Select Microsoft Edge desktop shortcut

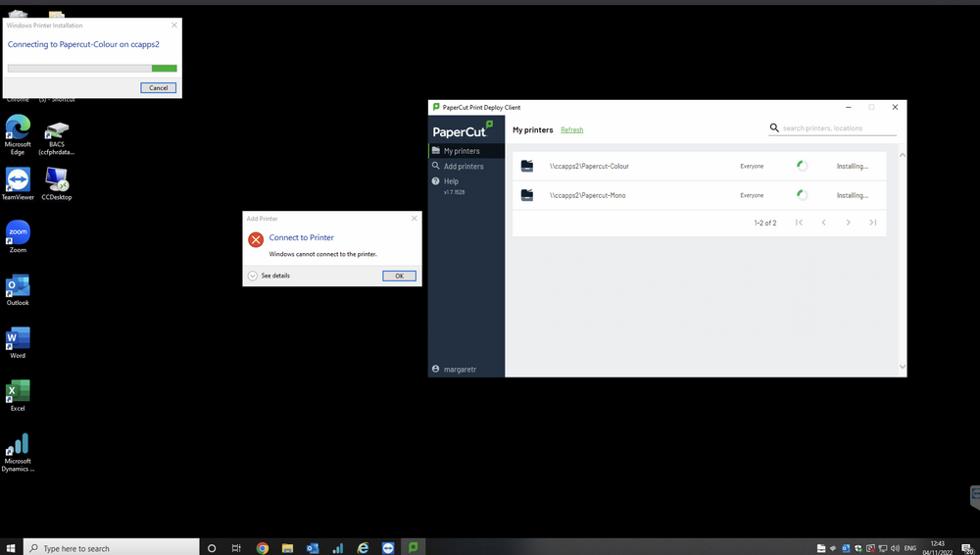(18, 134)
